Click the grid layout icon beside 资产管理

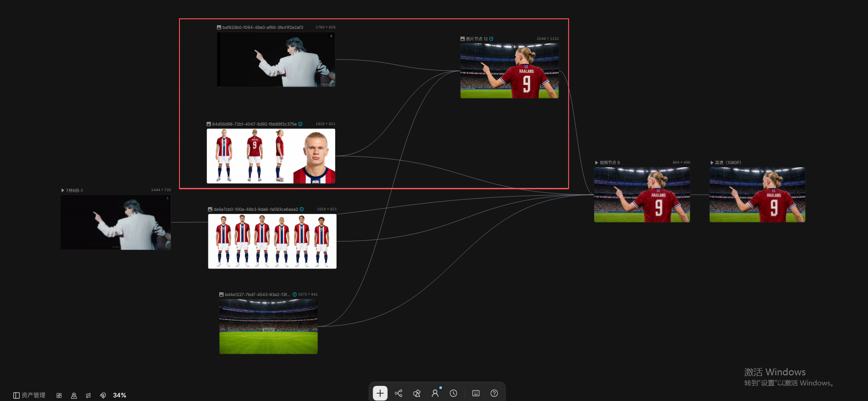pyautogui.click(x=59, y=396)
